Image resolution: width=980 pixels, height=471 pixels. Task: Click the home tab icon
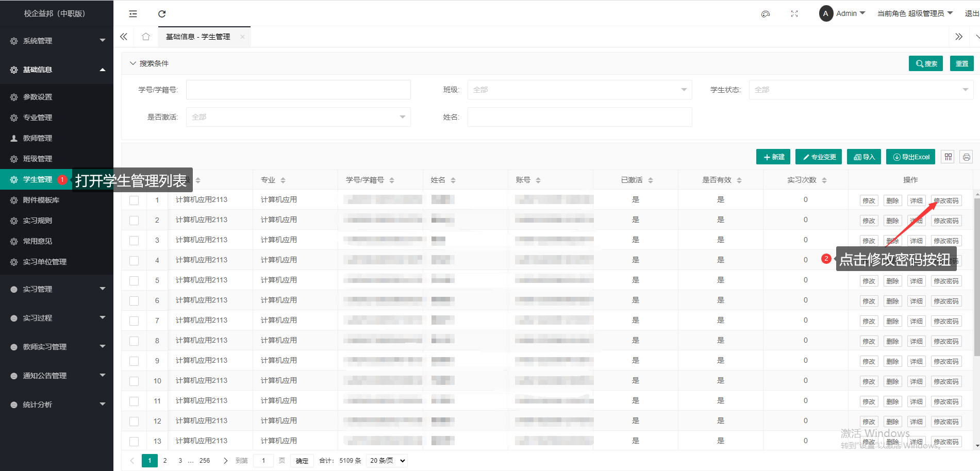point(146,37)
